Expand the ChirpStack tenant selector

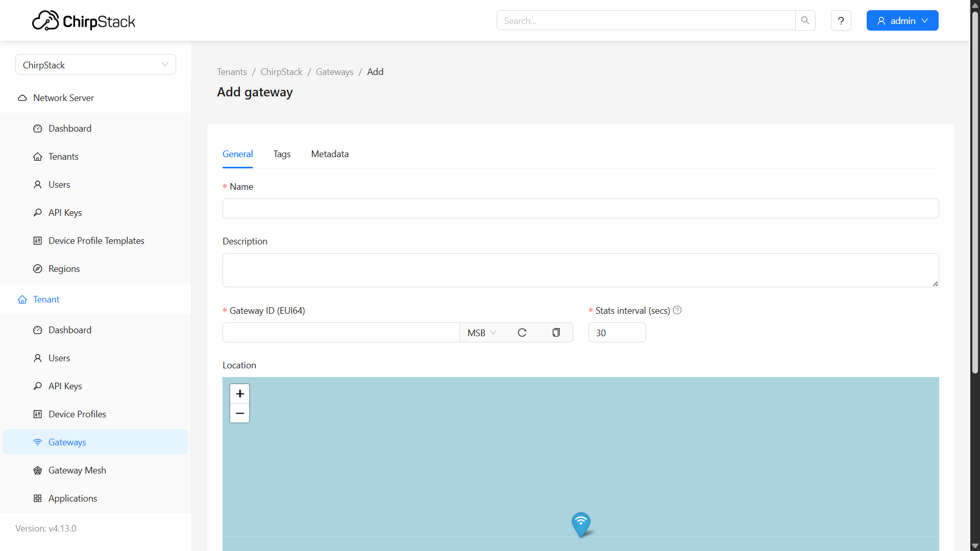point(95,65)
